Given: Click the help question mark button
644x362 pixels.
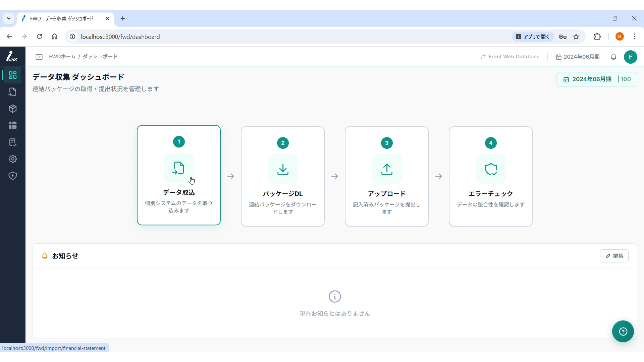Looking at the screenshot, I should coord(623,332).
